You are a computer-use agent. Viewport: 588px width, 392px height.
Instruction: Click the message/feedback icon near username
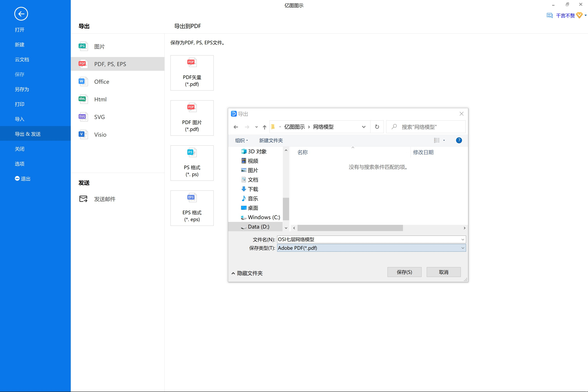pyautogui.click(x=550, y=15)
